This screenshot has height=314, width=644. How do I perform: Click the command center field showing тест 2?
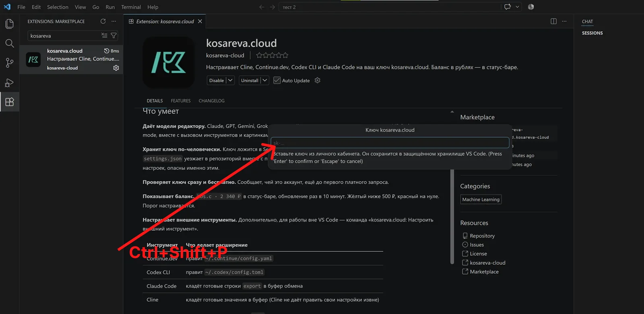point(390,7)
